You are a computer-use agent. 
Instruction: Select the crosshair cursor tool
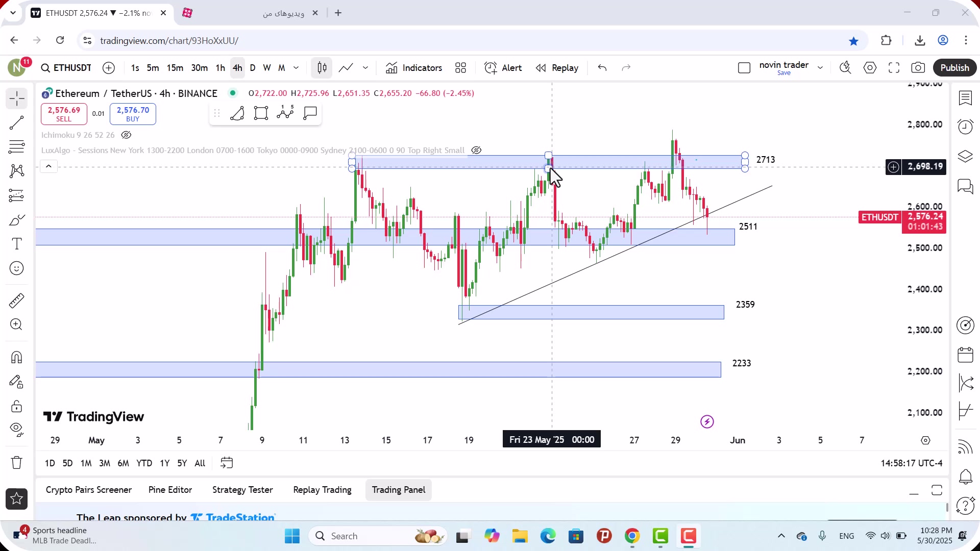click(17, 98)
